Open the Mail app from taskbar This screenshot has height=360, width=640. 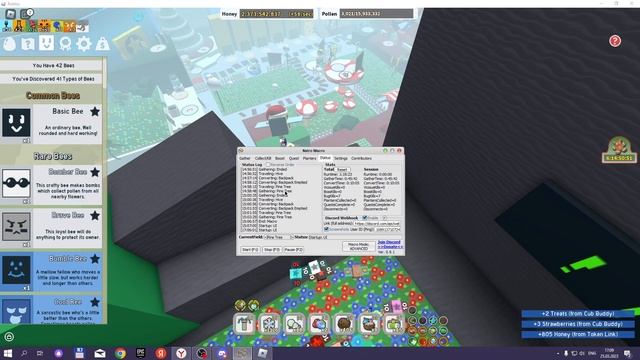point(100,353)
